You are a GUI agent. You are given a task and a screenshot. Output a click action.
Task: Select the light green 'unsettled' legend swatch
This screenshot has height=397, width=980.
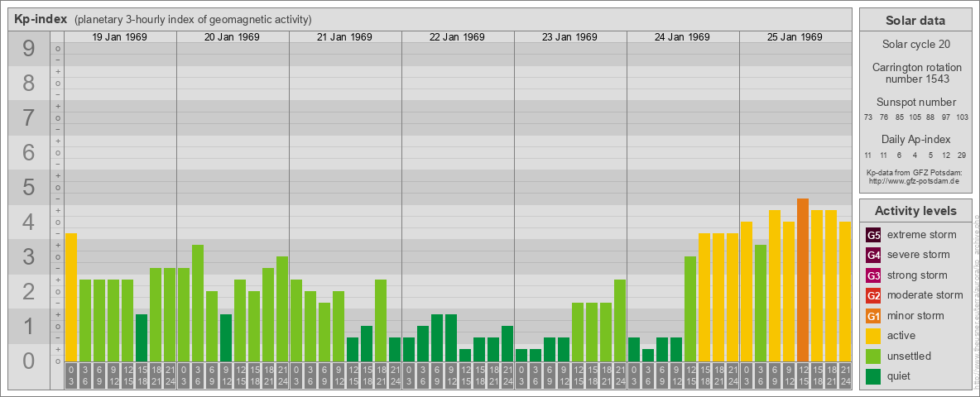[x=873, y=356]
